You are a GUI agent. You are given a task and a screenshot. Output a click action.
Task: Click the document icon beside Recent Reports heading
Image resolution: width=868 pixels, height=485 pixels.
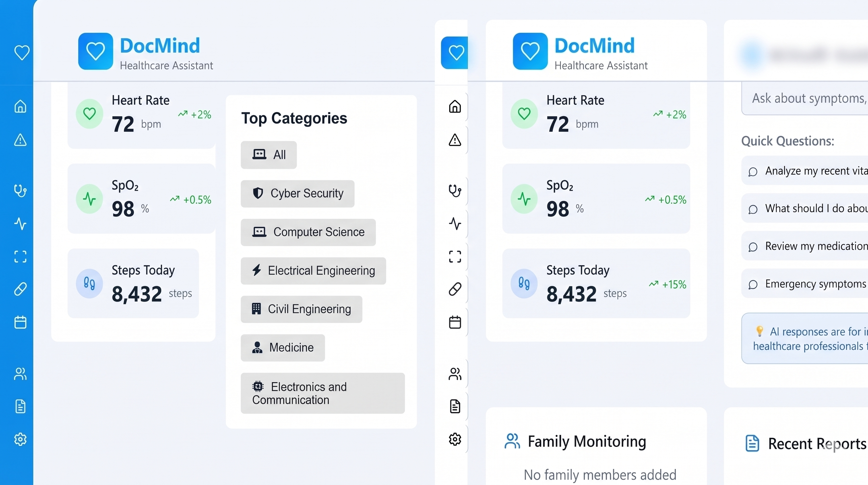click(752, 443)
